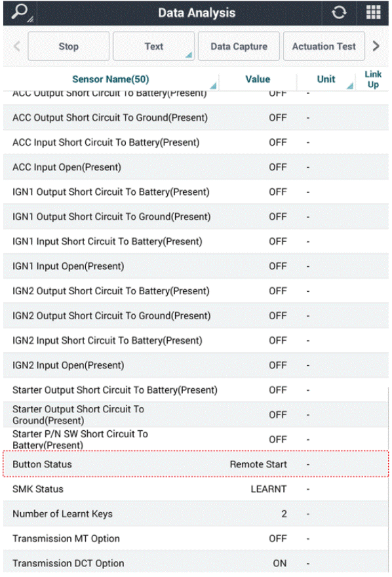Expand the Text button dropdown corner
Viewport: 392px width, 577px height.
[189, 55]
